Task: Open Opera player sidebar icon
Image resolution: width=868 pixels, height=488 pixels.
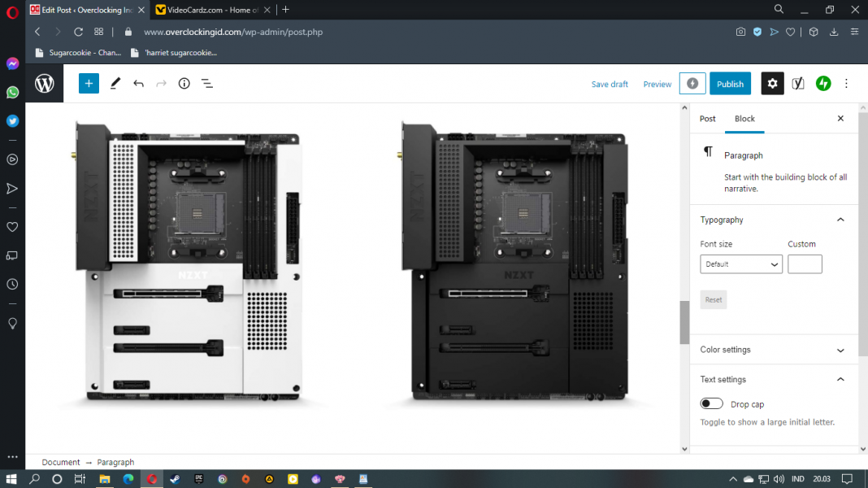Action: (x=12, y=159)
